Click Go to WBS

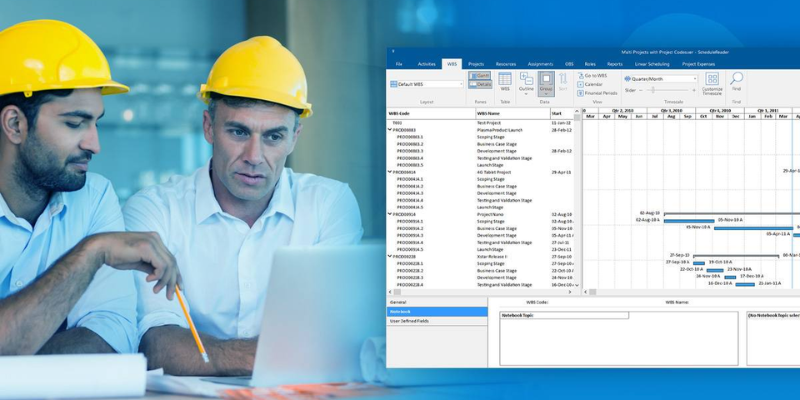tap(594, 75)
